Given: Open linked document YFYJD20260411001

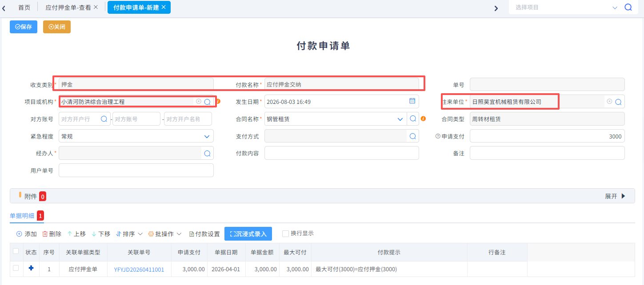Looking at the screenshot, I should click(x=139, y=269).
